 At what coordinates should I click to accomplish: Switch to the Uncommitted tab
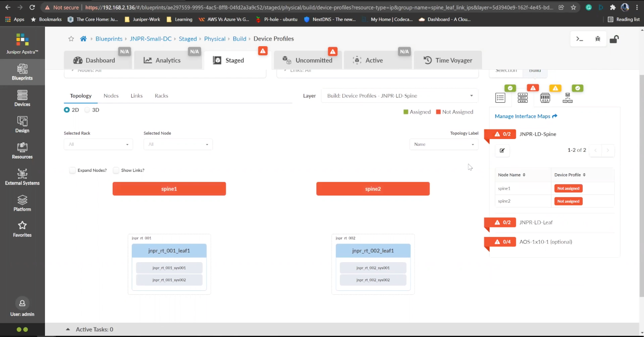click(x=308, y=60)
